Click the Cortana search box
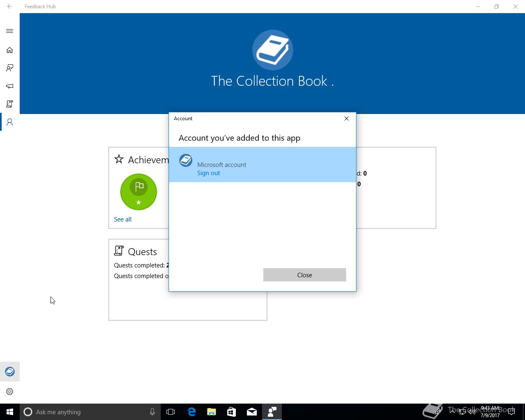 (x=90, y=412)
